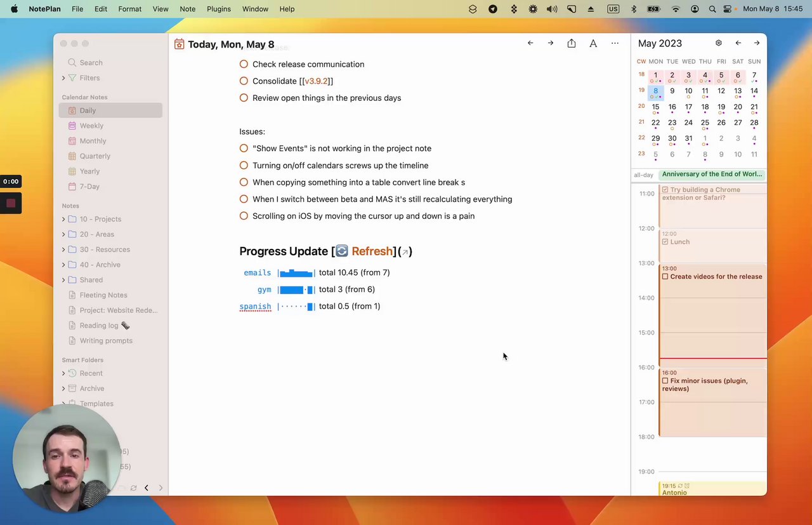Click the Quarterly calendar note icon
Viewport: 812px width, 525px height.
pos(72,156)
